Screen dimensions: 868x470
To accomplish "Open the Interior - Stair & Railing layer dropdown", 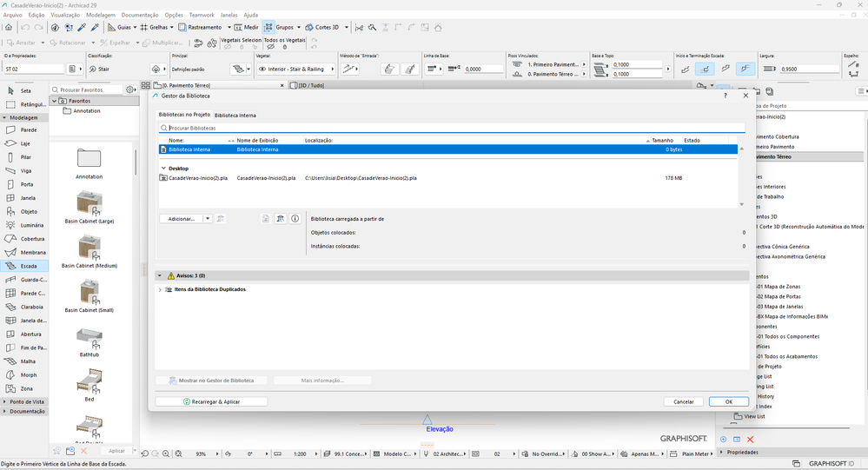I will click(x=332, y=70).
